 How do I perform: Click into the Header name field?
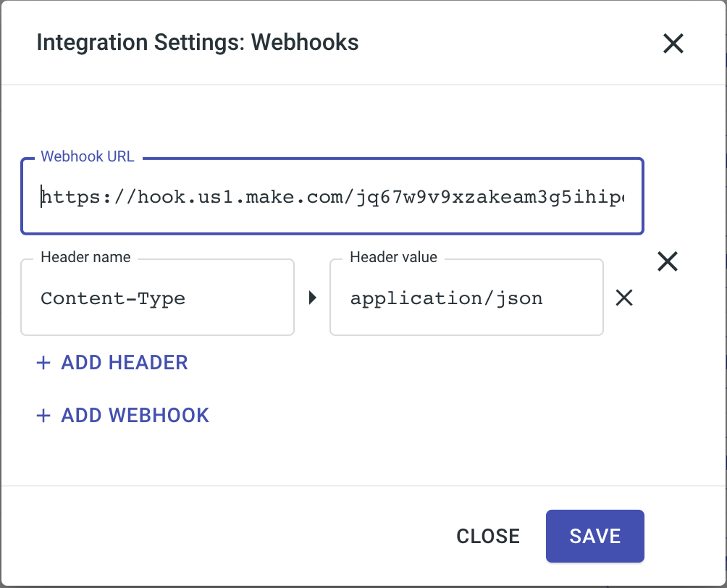click(157, 298)
